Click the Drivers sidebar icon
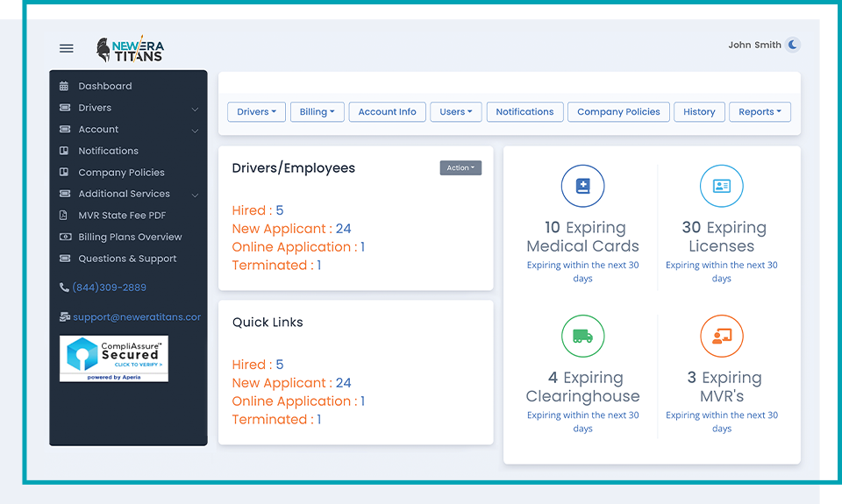842x504 pixels. coord(65,107)
